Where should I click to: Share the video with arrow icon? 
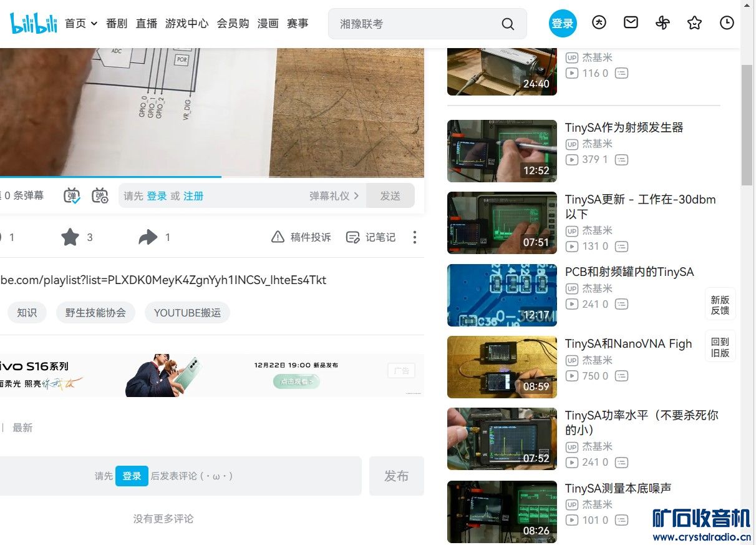click(148, 237)
